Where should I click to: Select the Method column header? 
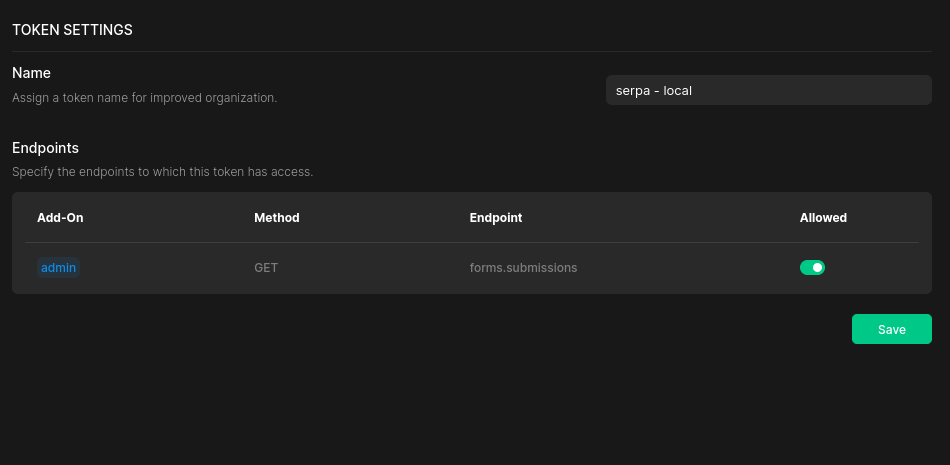click(276, 218)
